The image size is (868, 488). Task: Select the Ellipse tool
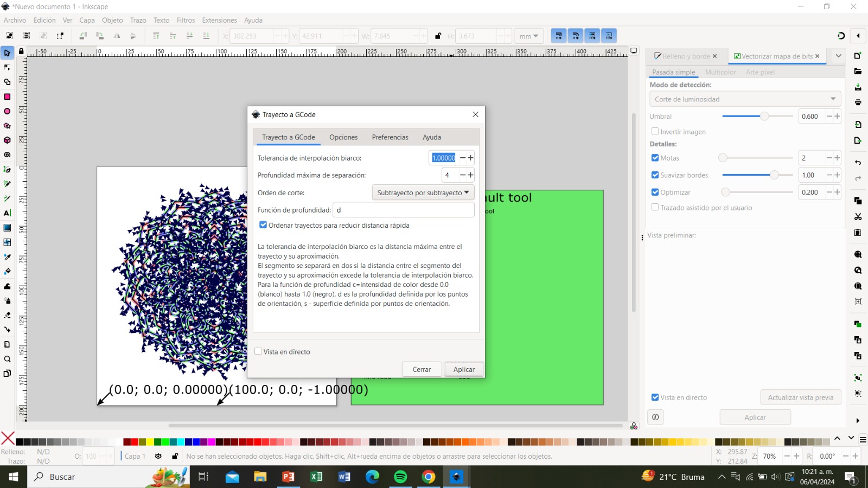point(7,111)
